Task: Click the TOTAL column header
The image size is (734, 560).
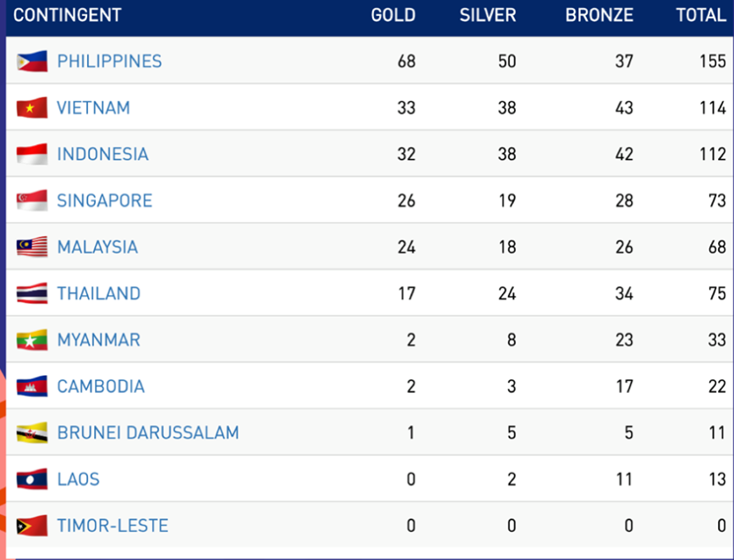Action: (700, 16)
